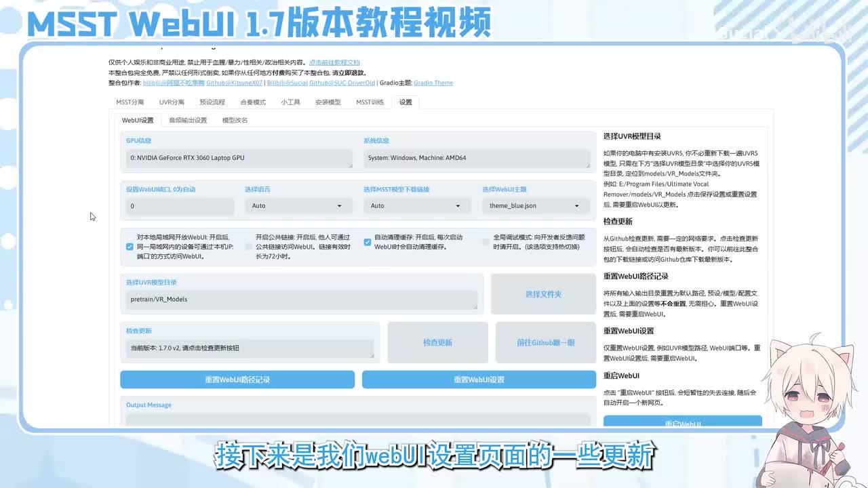This screenshot has height=488, width=868.
Task: Click the 重置WebUI路径记录 button
Action: point(237,380)
